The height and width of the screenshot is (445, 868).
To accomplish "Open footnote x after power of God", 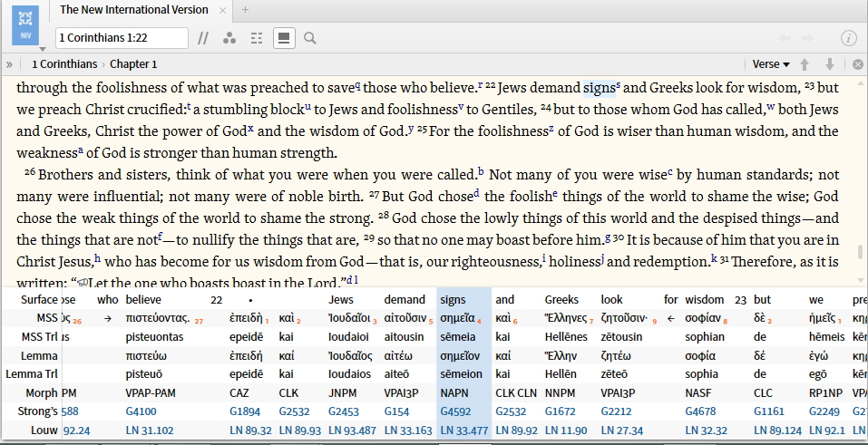I will click(250, 129).
